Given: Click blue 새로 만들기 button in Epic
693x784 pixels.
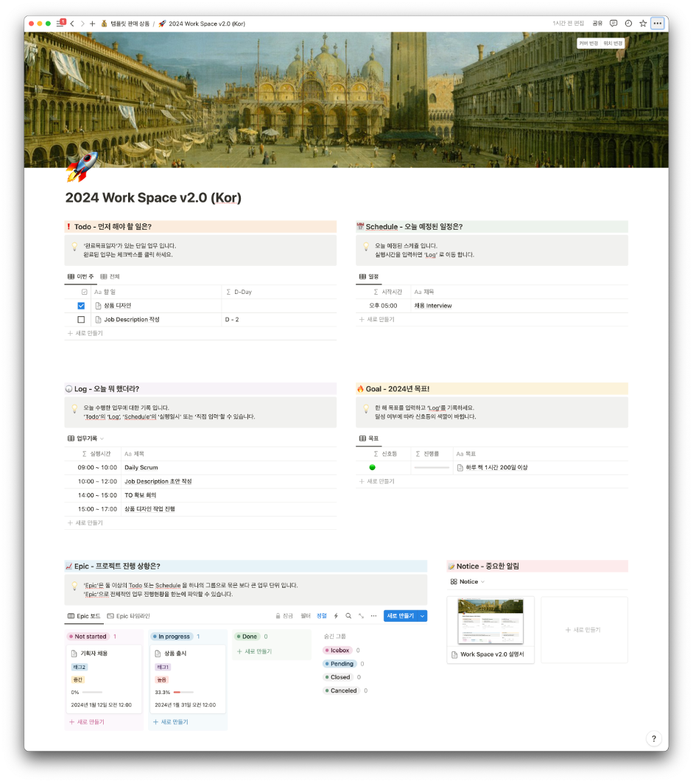Looking at the screenshot, I should 401,616.
